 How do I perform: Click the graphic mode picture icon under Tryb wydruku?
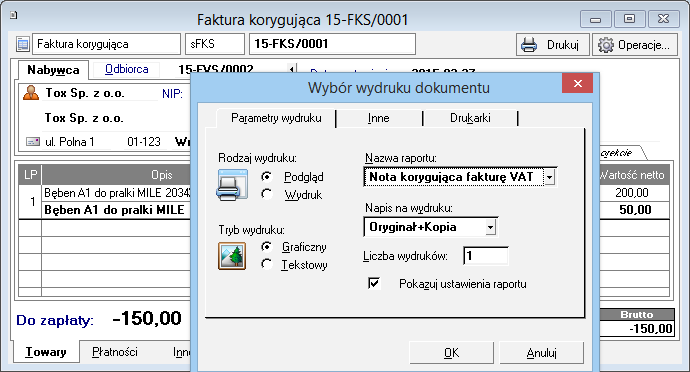pos(232,256)
